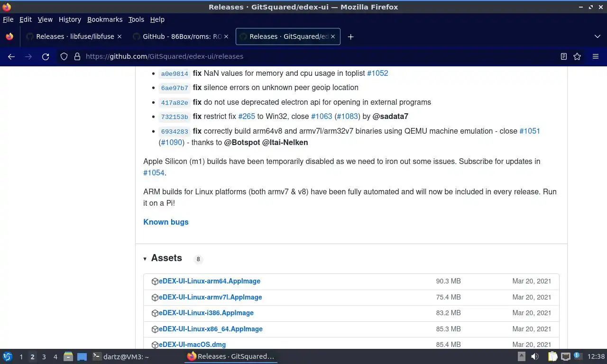Close the edex-ui releases tab
This screenshot has height=364, width=607.
[333, 36]
